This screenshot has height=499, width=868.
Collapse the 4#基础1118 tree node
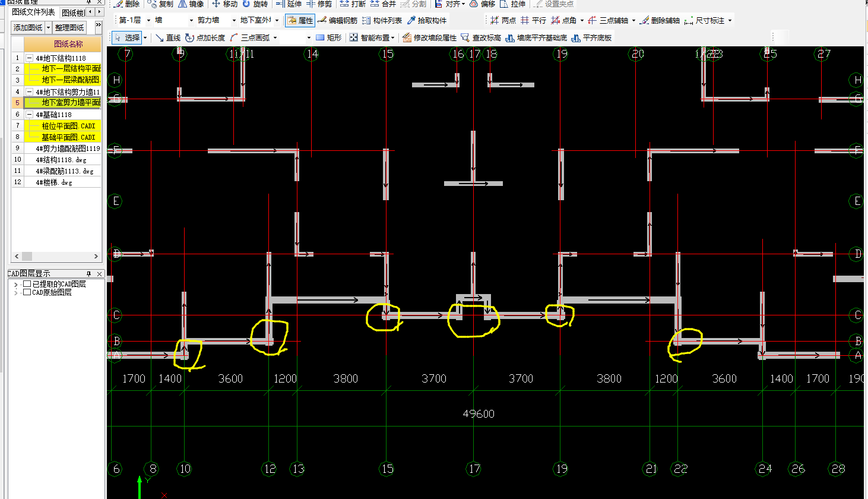[x=29, y=115]
